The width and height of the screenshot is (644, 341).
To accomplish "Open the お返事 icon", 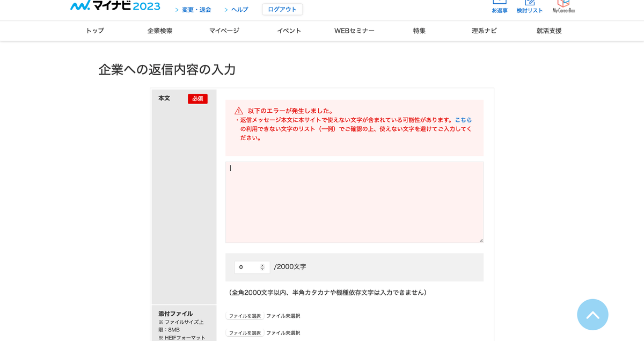I will [500, 6].
